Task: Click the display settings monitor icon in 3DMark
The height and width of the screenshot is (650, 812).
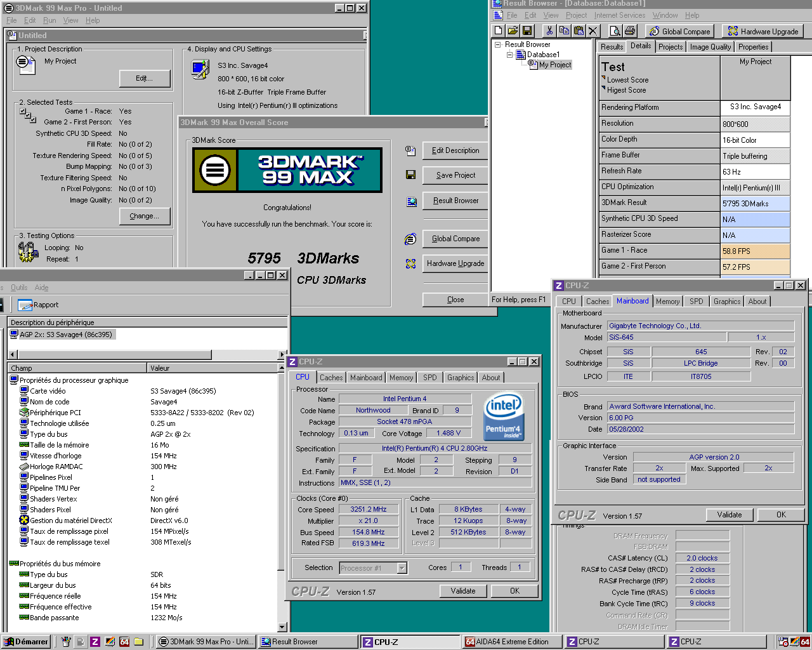Action: click(200, 69)
